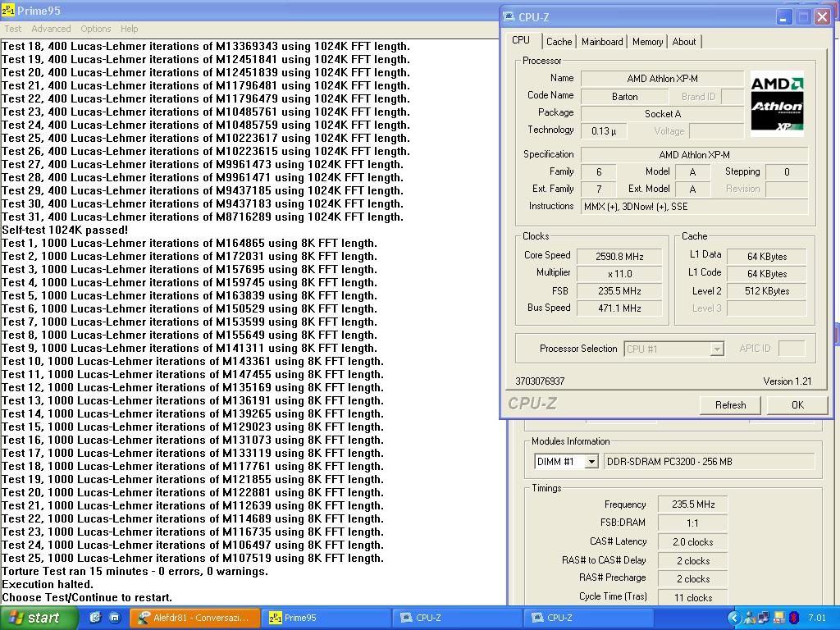Viewport: 840px width, 630px height.
Task: Switch to Alefdr81 conversation taskbar window
Action: pyautogui.click(x=195, y=618)
